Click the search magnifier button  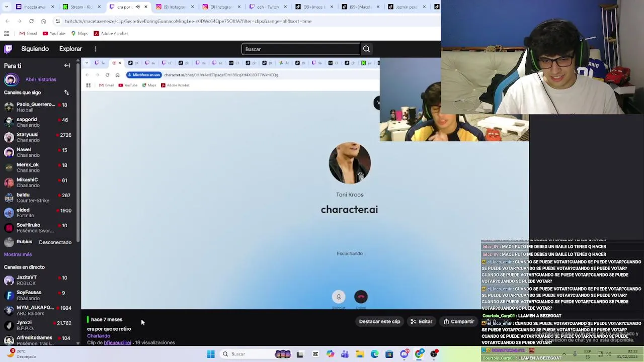[366, 49]
